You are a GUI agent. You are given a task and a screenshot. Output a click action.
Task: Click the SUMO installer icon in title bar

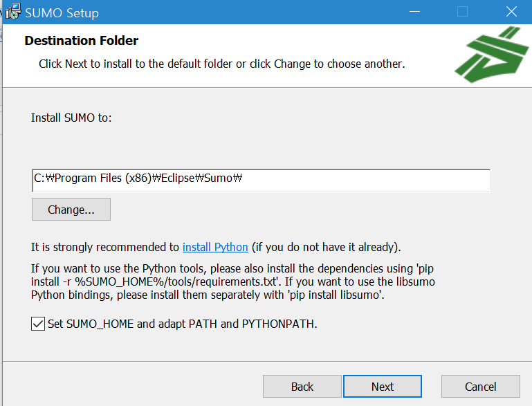(13, 12)
